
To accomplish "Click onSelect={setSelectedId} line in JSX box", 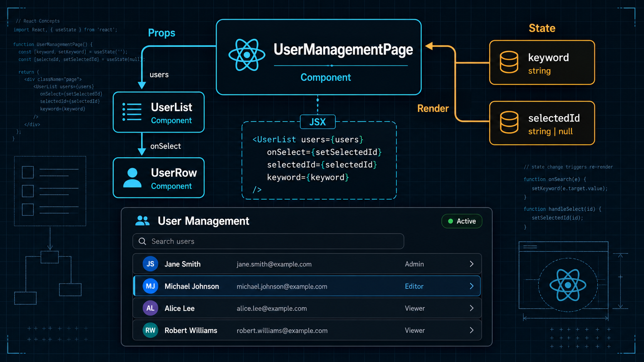I will coord(324,152).
